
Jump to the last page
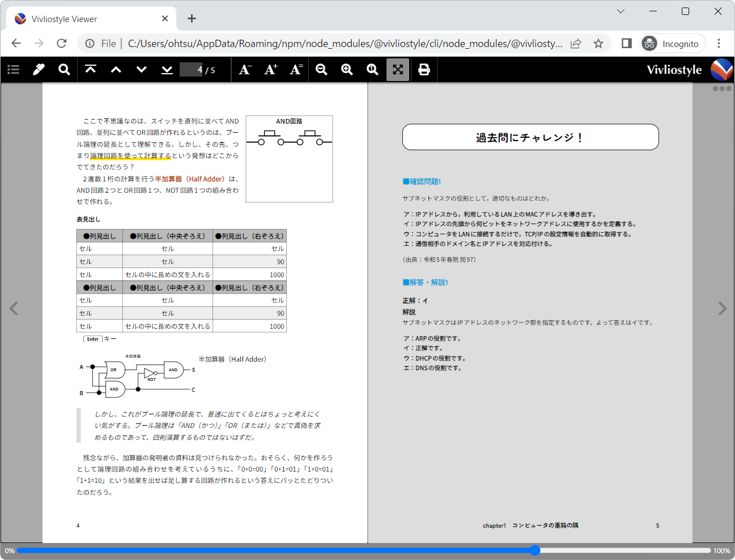point(167,69)
